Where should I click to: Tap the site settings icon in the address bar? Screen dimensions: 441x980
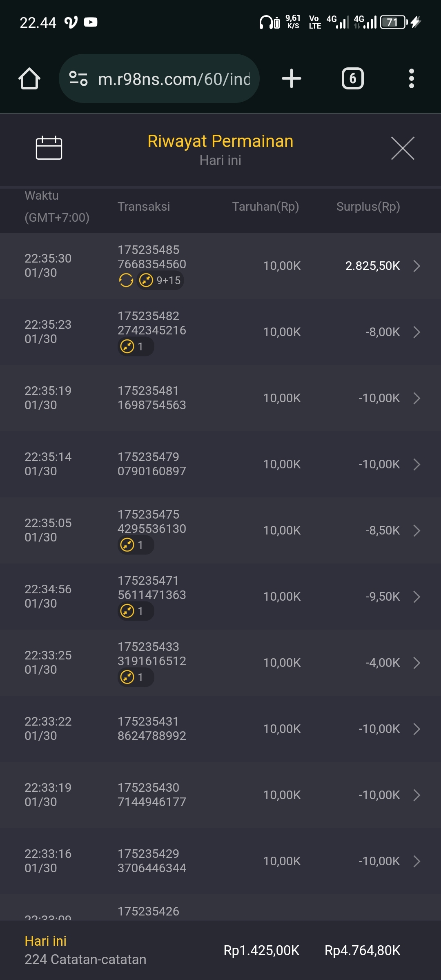click(78, 78)
